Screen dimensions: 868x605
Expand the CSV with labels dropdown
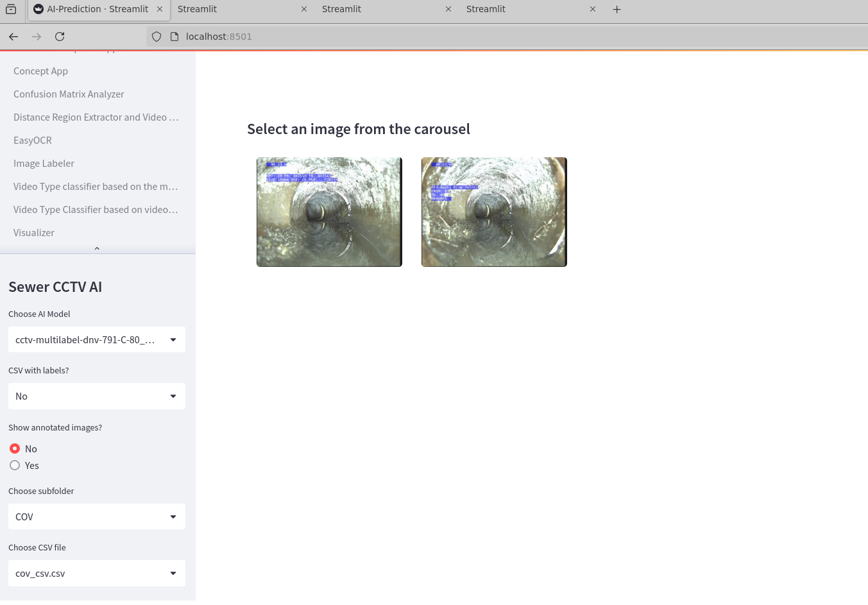pos(97,396)
